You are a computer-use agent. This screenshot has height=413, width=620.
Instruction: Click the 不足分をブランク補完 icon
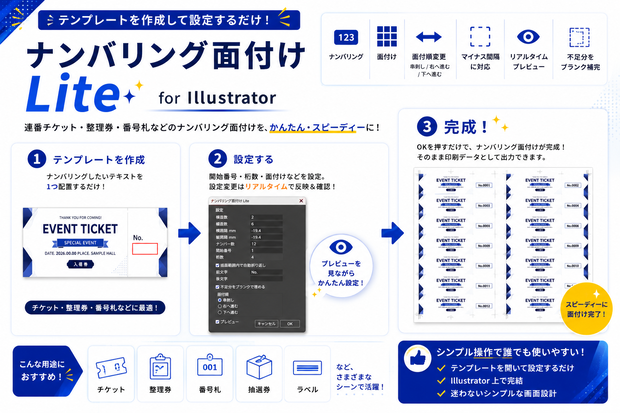click(x=579, y=37)
